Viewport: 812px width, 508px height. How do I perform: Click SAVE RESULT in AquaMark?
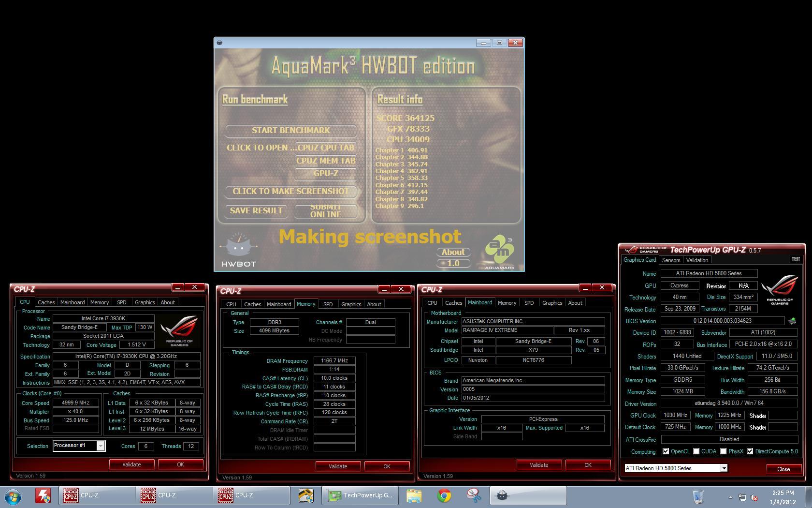point(256,210)
